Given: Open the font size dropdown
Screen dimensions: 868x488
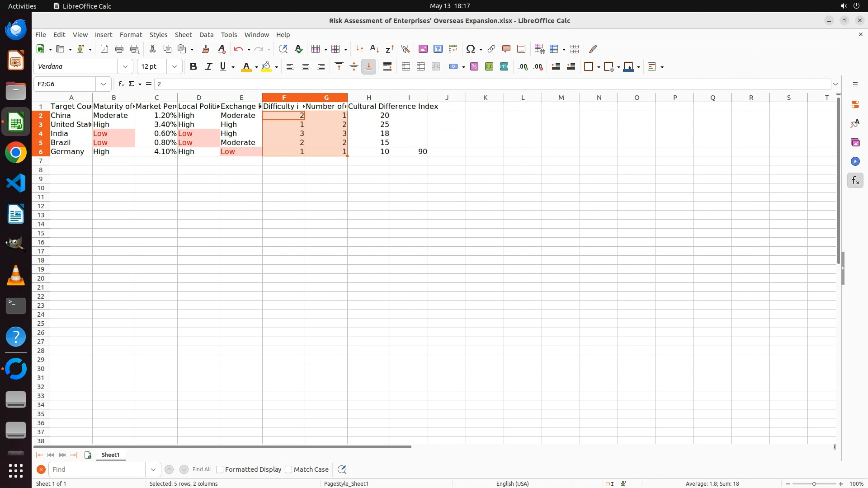Looking at the screenshot, I should click(x=175, y=67).
